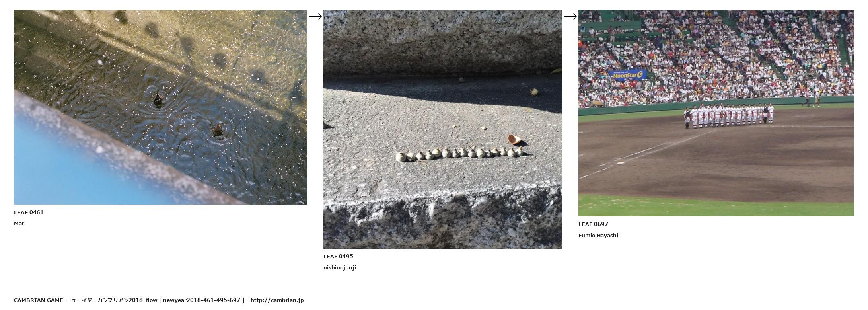This screenshot has width=868, height=310.
Task: Click the ニューイヤーカンブリアン2018 text
Action: coord(105,300)
